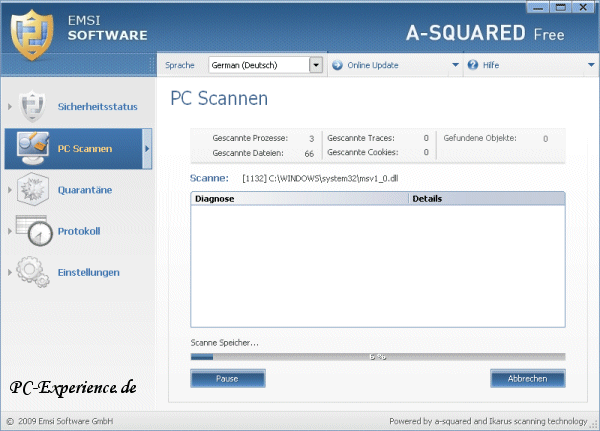
Task: Click the Sicherheitsstatus shield icon
Action: 34,106
